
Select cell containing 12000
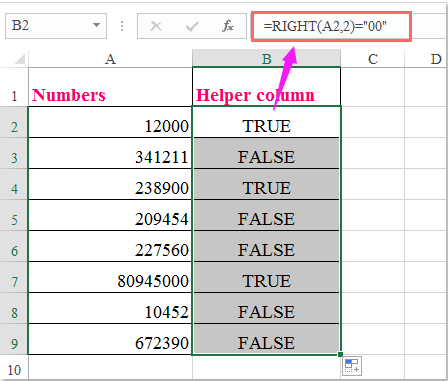110,122
